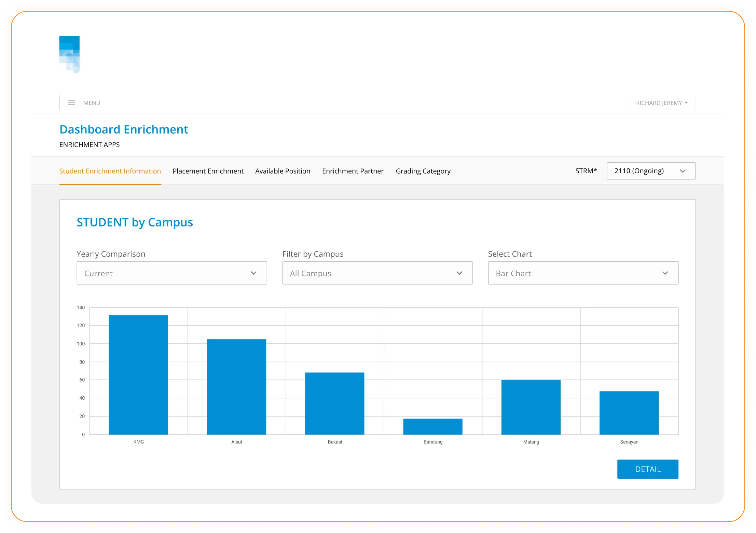Screen dimensions: 756x533
Task: Click the KMG bar in chart
Action: tap(138, 375)
